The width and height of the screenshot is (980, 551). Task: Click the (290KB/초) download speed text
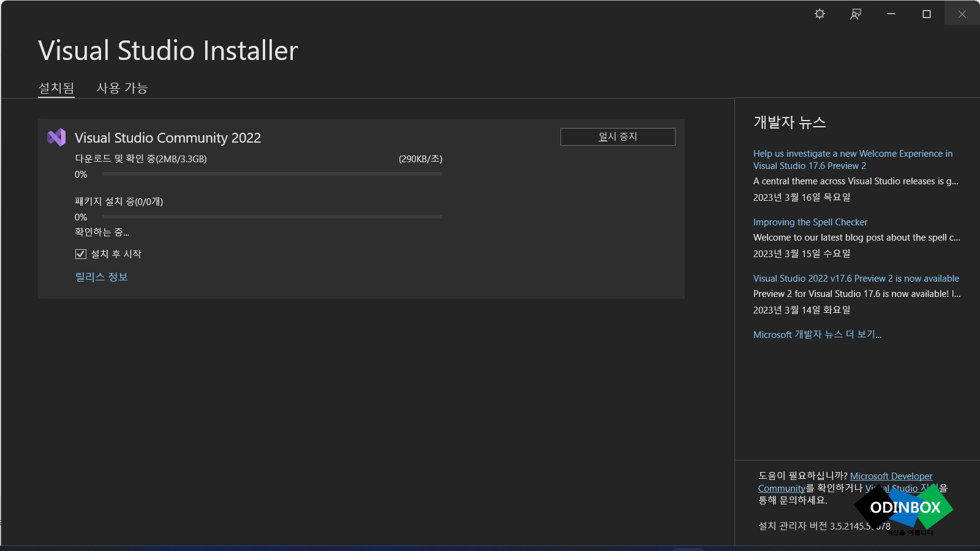420,159
